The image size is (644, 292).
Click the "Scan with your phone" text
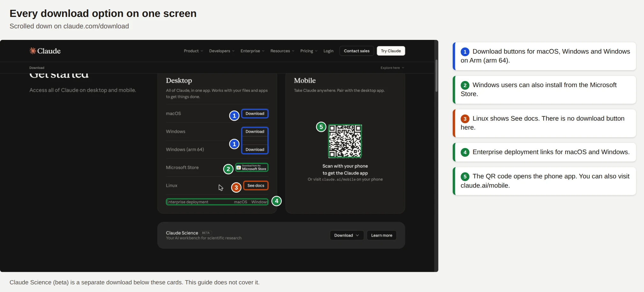click(345, 166)
